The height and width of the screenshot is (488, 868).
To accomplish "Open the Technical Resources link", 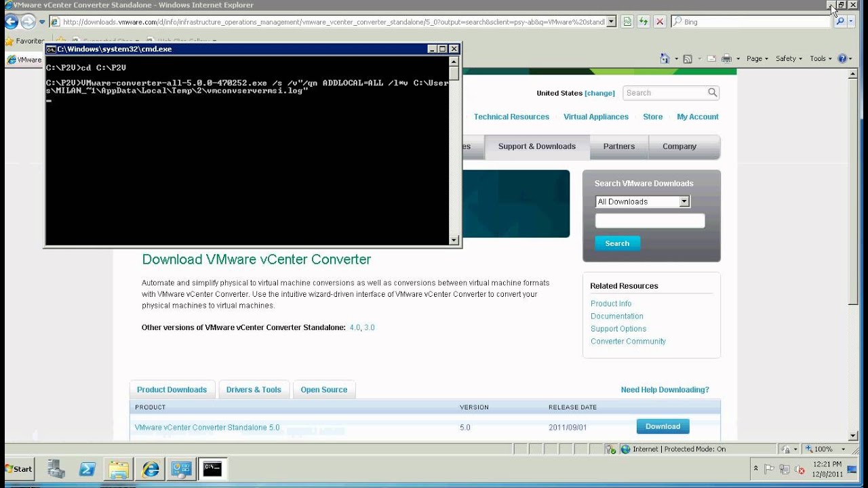I will [x=511, y=117].
